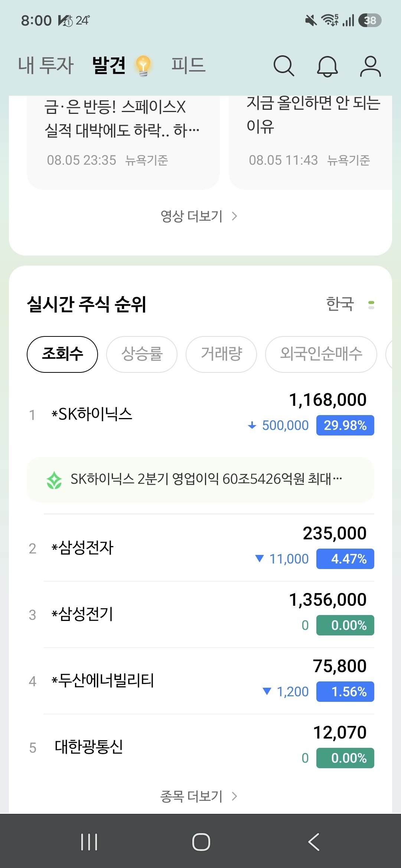
Task: Switch to the 피드 tab
Action: tap(189, 65)
